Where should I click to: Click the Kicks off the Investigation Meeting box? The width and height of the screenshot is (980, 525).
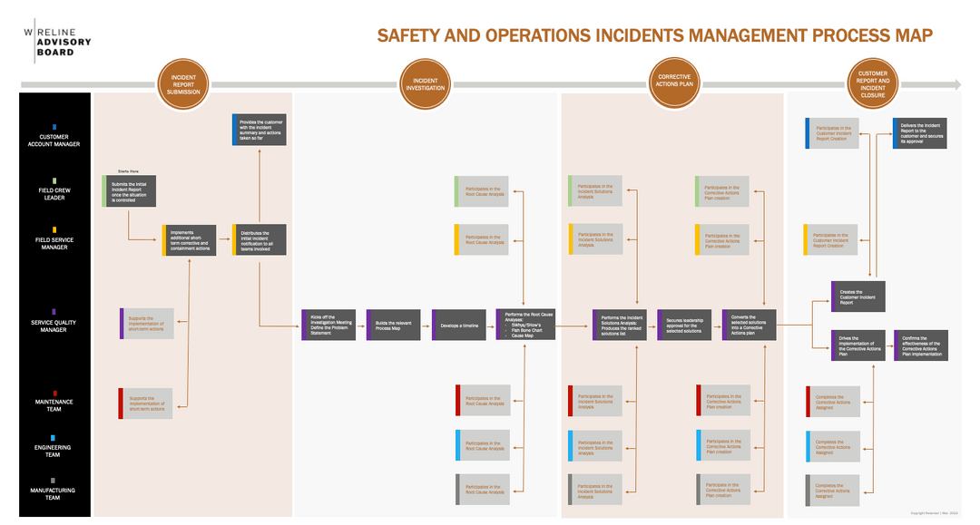click(x=328, y=325)
